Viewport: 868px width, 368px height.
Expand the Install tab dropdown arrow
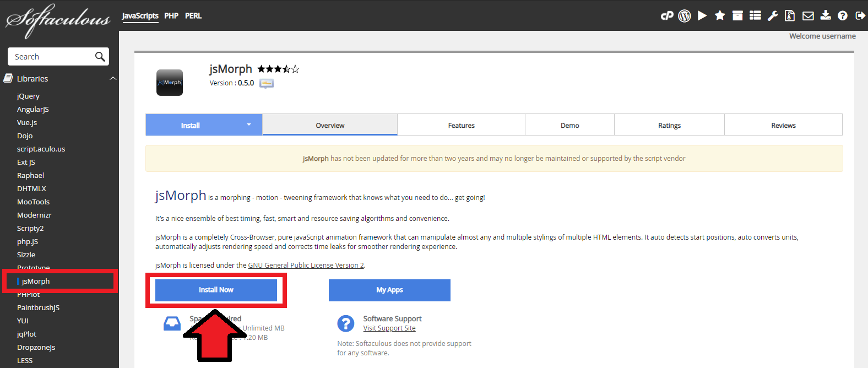[249, 125]
